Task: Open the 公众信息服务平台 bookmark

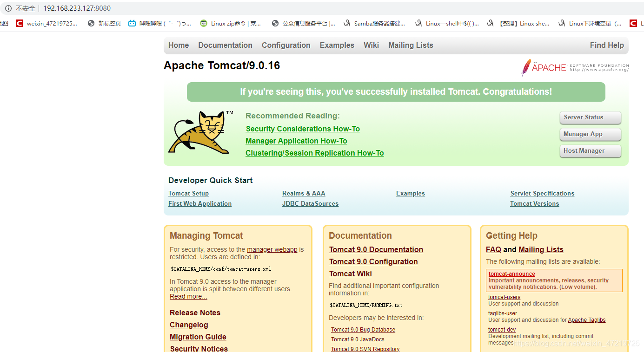Action: pyautogui.click(x=304, y=23)
